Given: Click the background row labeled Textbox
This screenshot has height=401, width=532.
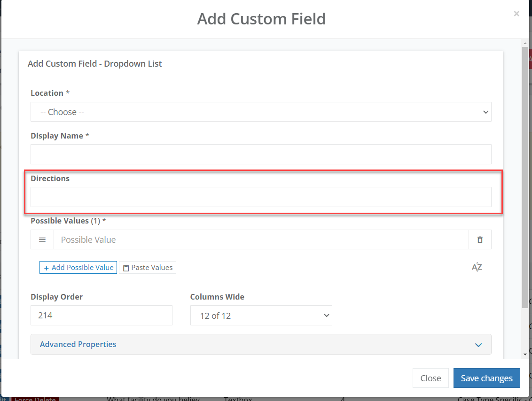Looking at the screenshot, I should (238, 398).
